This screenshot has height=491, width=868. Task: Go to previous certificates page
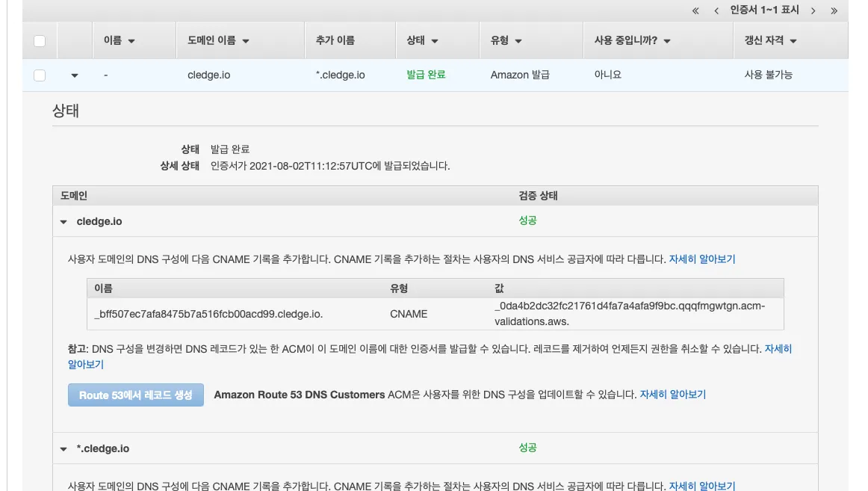pos(716,10)
